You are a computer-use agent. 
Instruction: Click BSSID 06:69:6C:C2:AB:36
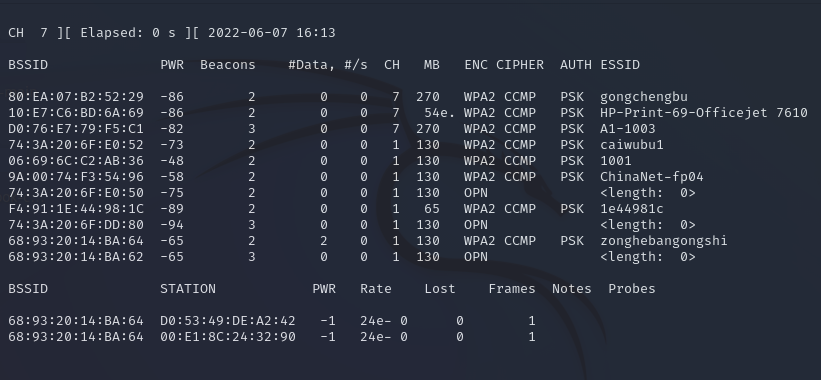[76, 161]
